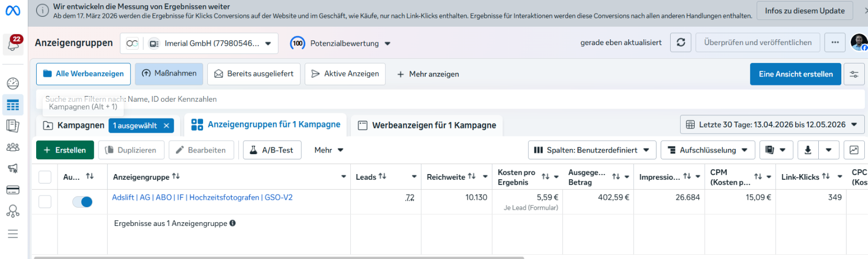Open the charts view icon
868x259 pixels.
pos(854,150)
